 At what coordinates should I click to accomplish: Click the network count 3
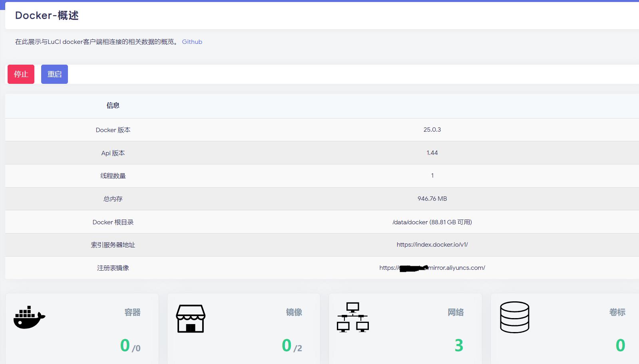[x=459, y=346]
